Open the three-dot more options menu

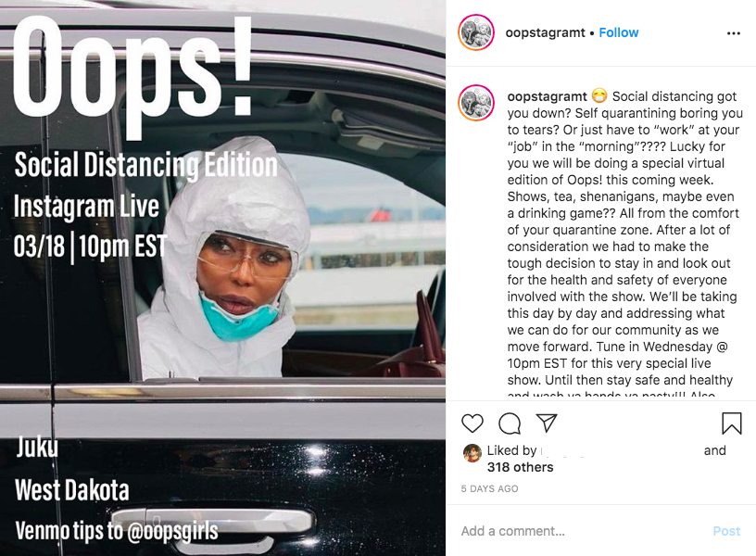coord(734,33)
